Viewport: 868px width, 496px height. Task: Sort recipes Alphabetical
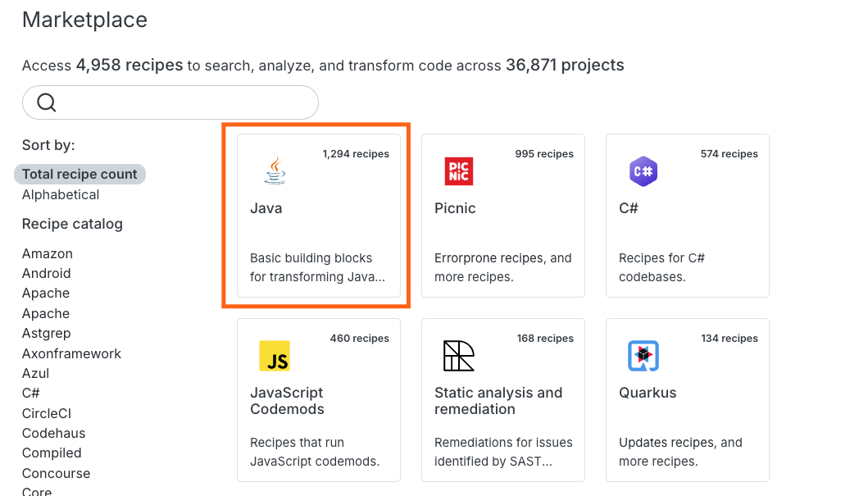[61, 194]
